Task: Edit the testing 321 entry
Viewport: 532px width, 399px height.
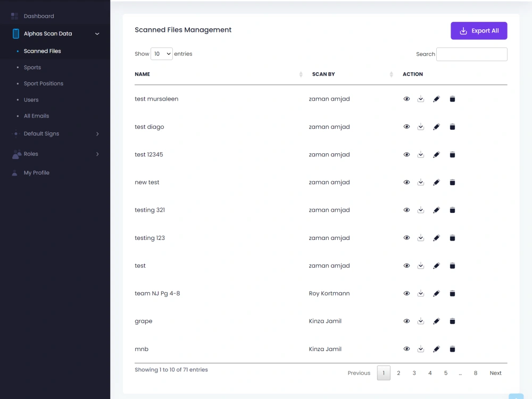Action: point(436,210)
